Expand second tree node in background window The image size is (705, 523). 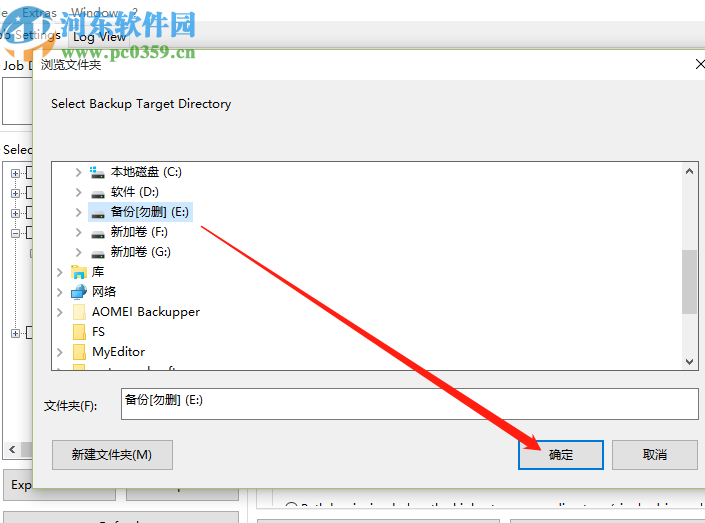pos(16,193)
